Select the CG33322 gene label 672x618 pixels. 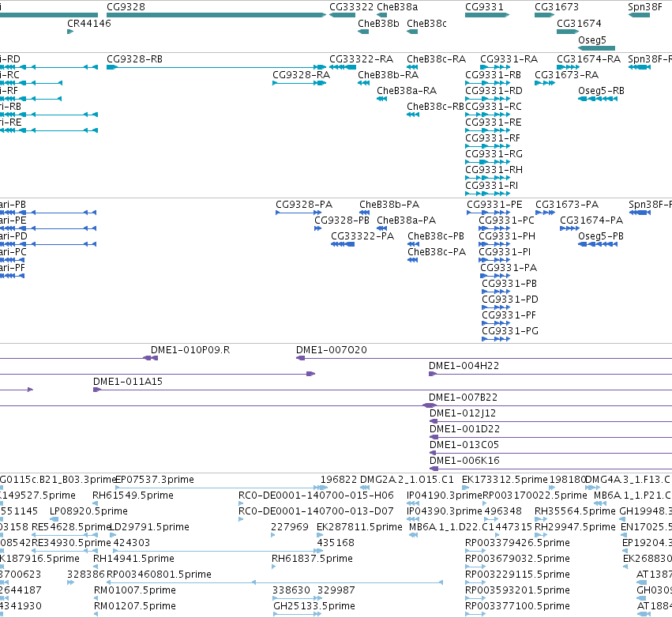click(351, 7)
